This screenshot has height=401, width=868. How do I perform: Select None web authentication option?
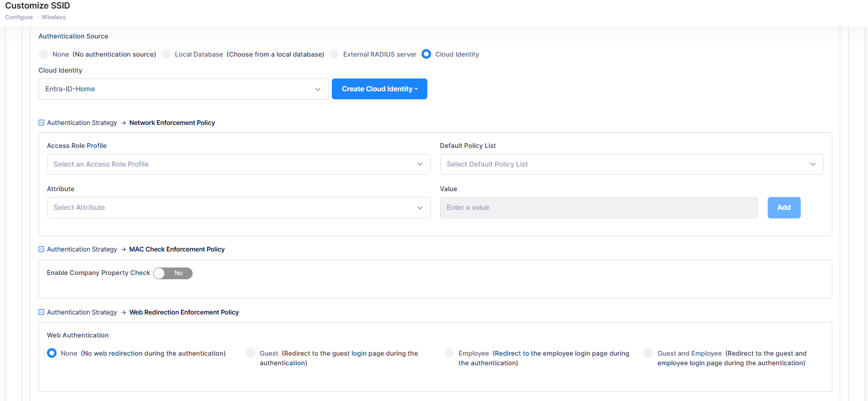point(52,353)
